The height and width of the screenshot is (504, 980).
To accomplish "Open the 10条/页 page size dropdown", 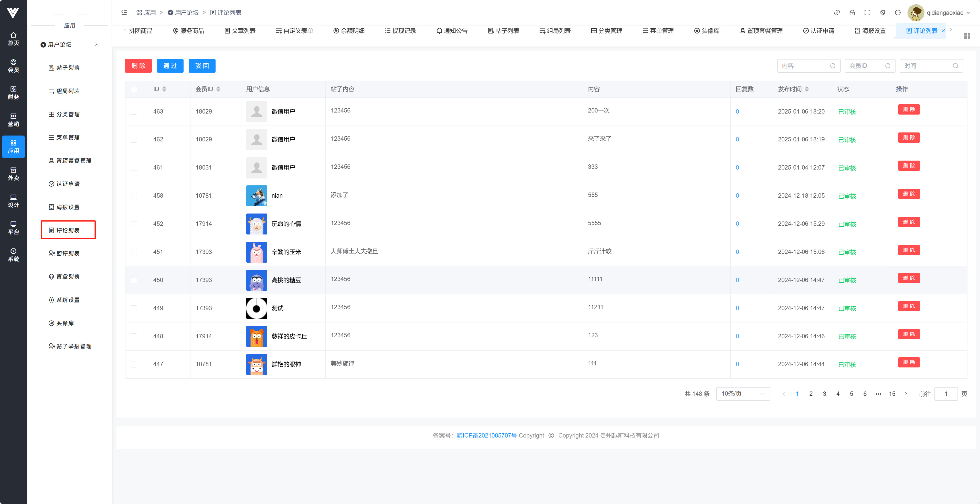I will pyautogui.click(x=743, y=394).
